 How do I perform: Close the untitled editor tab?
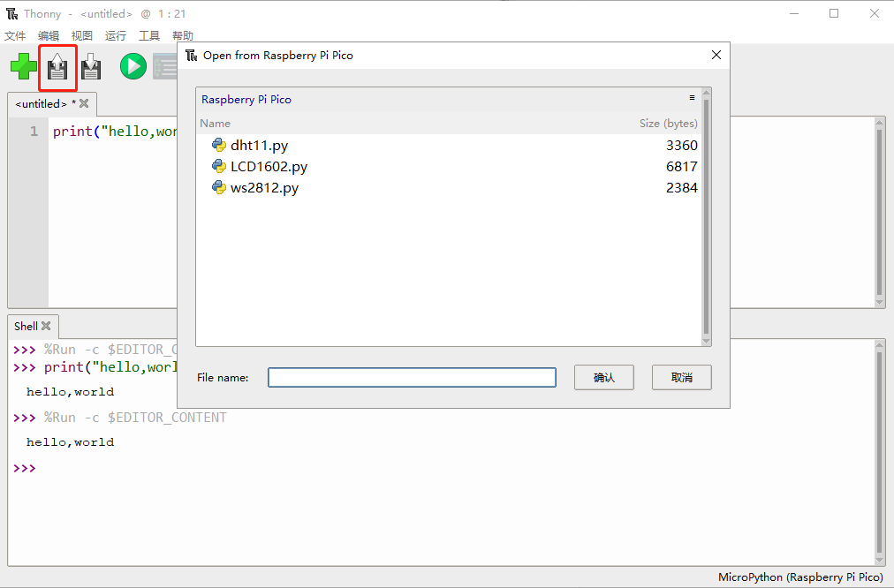click(84, 103)
